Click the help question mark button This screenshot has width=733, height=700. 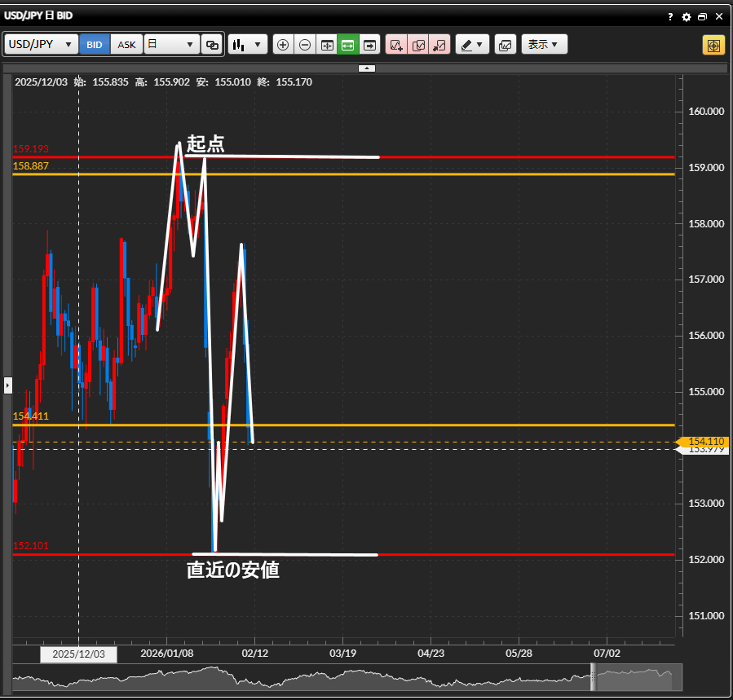tap(670, 16)
